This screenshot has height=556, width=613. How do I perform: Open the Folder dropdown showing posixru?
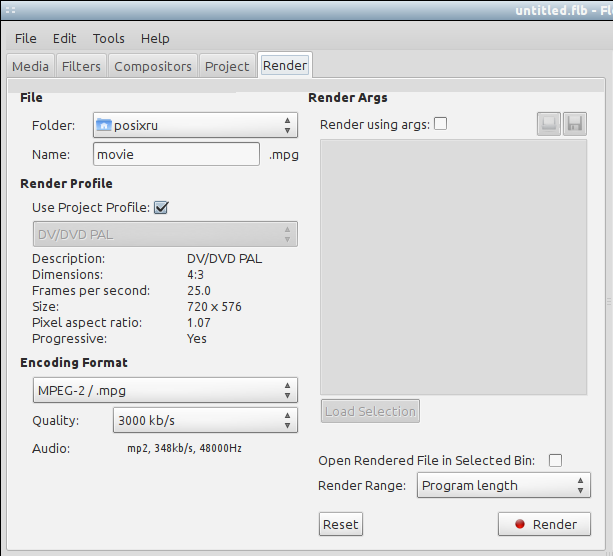coord(195,125)
